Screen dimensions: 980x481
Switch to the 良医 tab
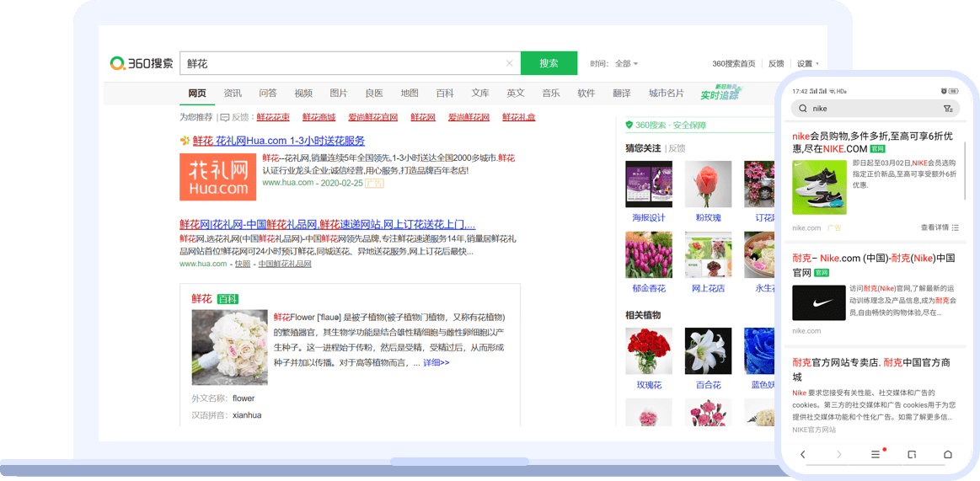click(x=374, y=93)
